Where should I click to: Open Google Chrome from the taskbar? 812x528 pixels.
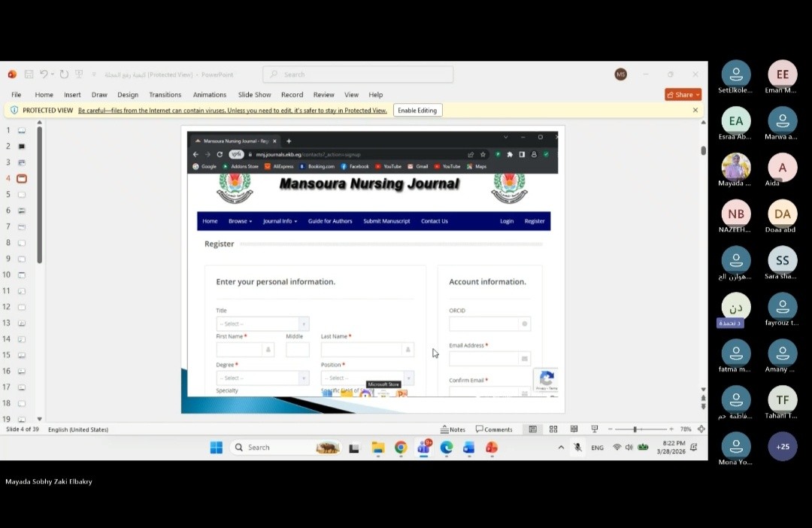(x=401, y=448)
